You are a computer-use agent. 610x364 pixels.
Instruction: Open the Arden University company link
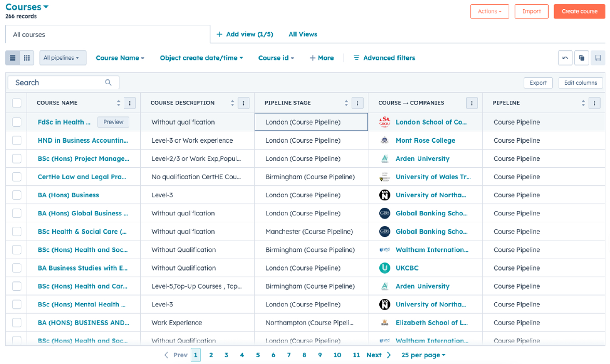coord(422,159)
